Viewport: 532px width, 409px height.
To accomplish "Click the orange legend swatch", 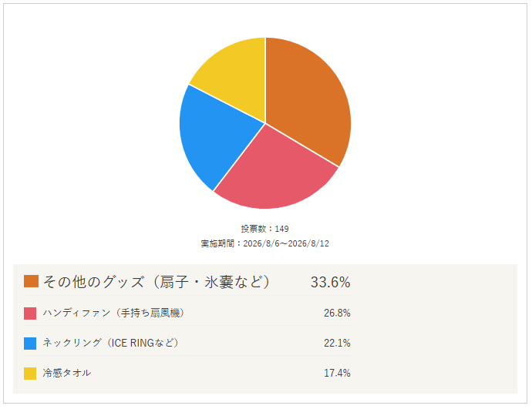I will pos(31,281).
